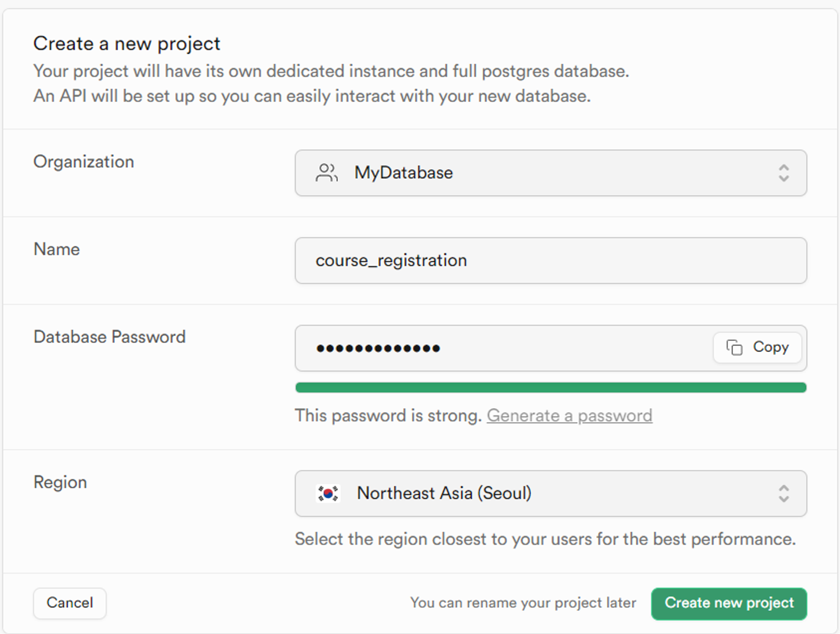Click the Organization dropdown chevron arrows
The height and width of the screenshot is (634, 840).
tap(784, 173)
